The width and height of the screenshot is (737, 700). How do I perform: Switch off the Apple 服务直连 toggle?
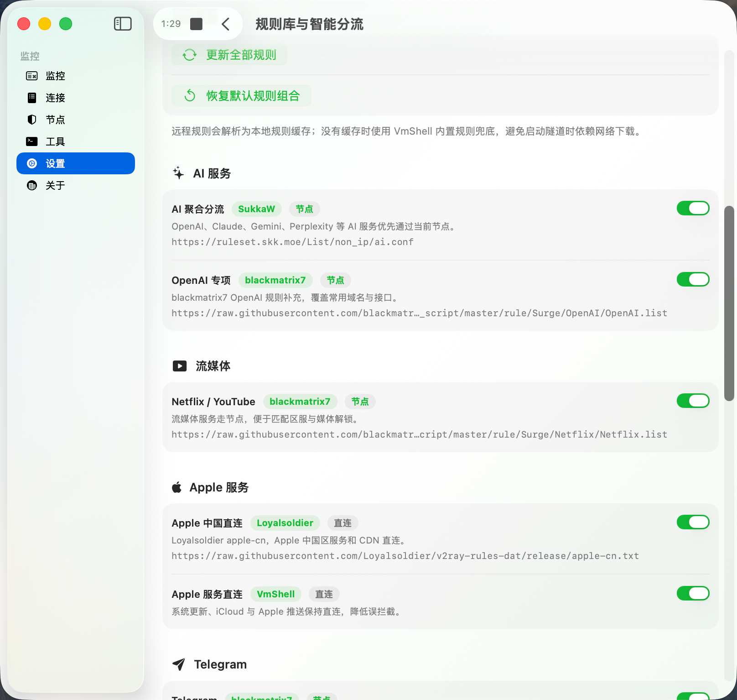693,593
